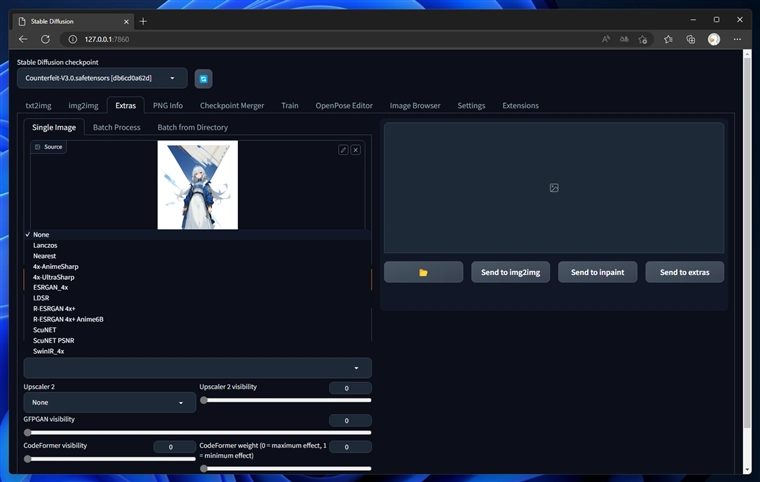Select the Single Image sub-tab
The image size is (760, 482).
coord(54,127)
